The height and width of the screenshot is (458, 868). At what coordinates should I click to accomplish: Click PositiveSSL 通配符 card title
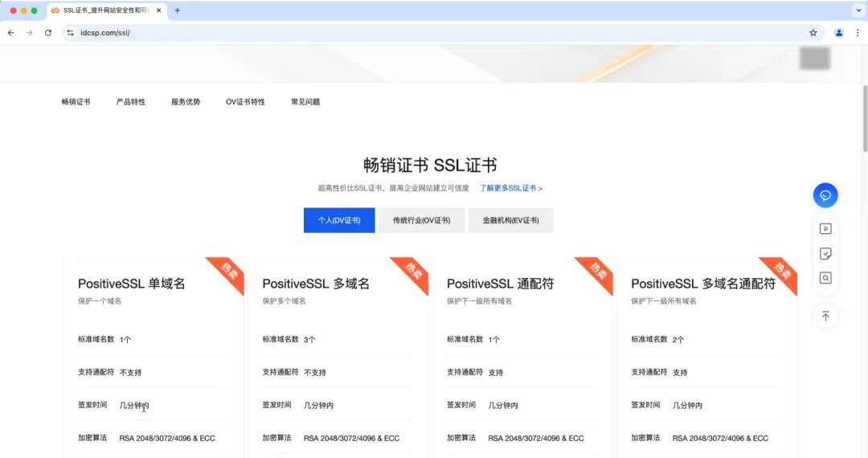(501, 284)
